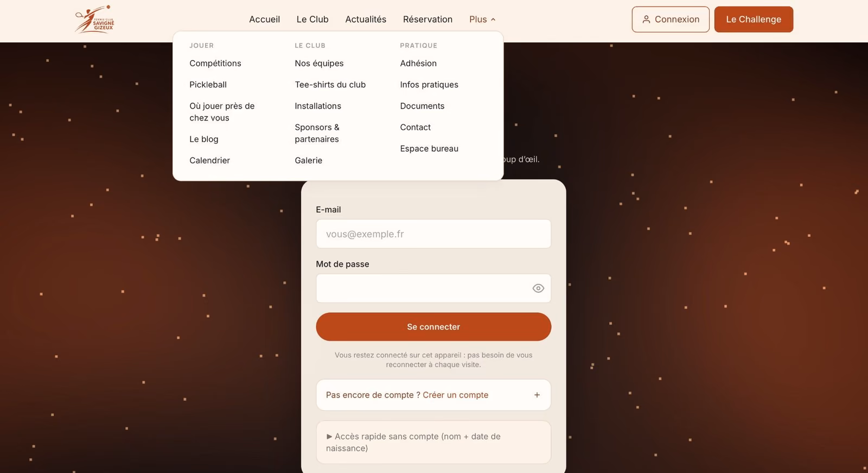
Task: Open Compétitions from the menu
Action: (215, 64)
